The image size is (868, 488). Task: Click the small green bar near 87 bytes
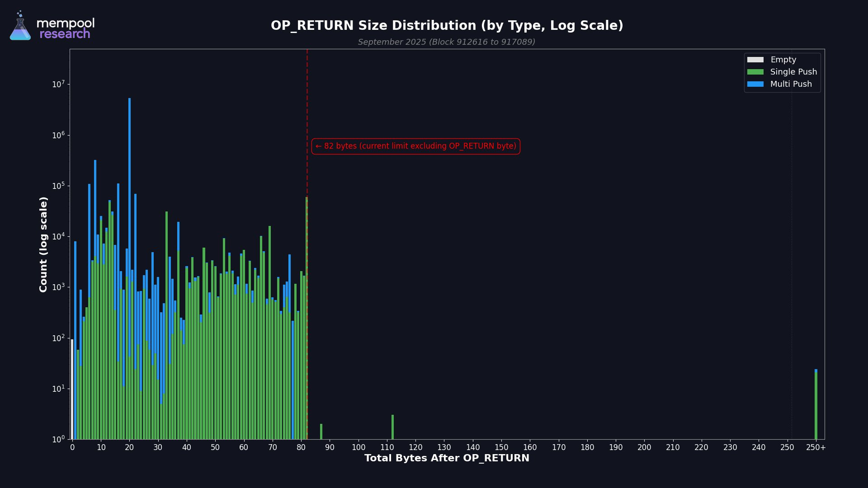tap(321, 432)
